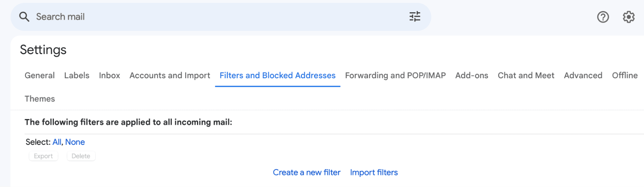This screenshot has height=187, width=644.
Task: Open Accounts and Import settings
Action: (169, 75)
